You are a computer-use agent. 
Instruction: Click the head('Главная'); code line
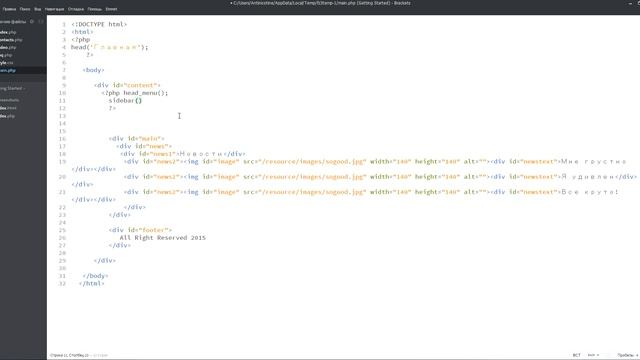(x=110, y=47)
